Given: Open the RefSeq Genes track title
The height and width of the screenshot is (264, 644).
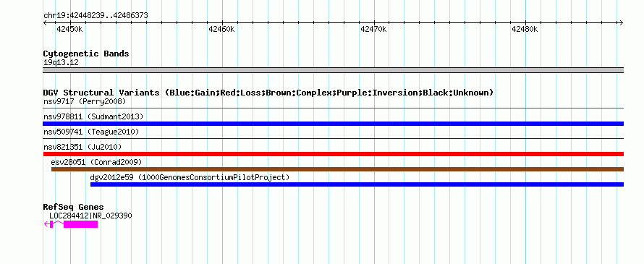Looking at the screenshot, I should 74,208.
